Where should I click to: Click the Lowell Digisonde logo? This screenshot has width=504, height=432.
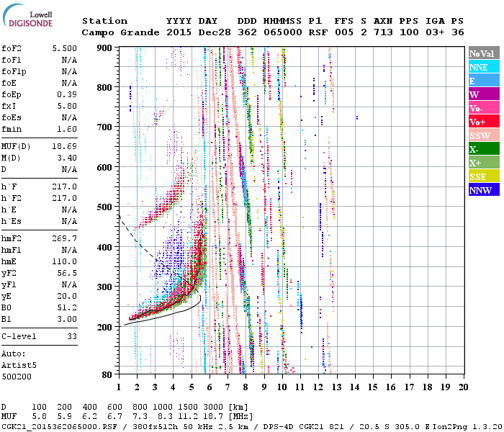27,15
